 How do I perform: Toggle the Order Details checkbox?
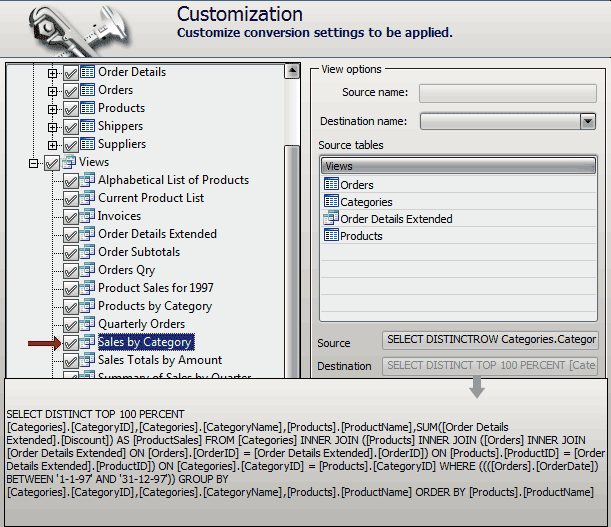(x=71, y=73)
